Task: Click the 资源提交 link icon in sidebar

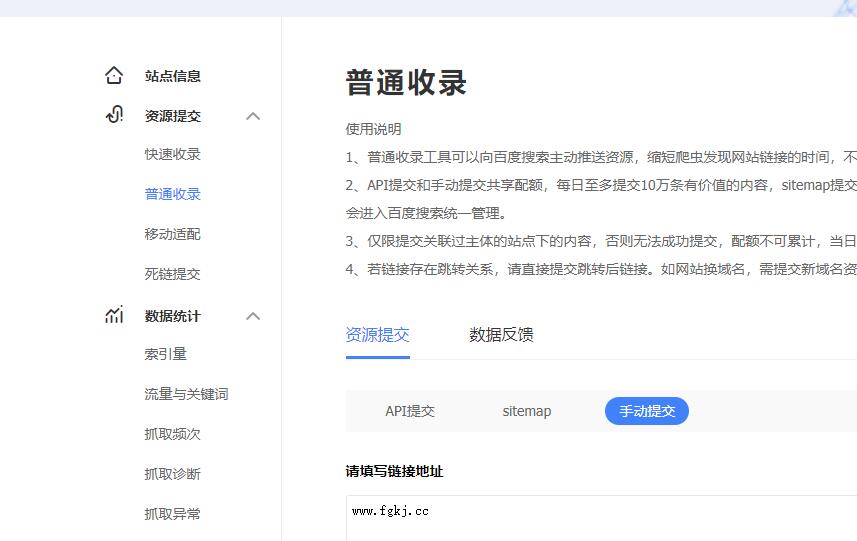Action: (x=114, y=115)
